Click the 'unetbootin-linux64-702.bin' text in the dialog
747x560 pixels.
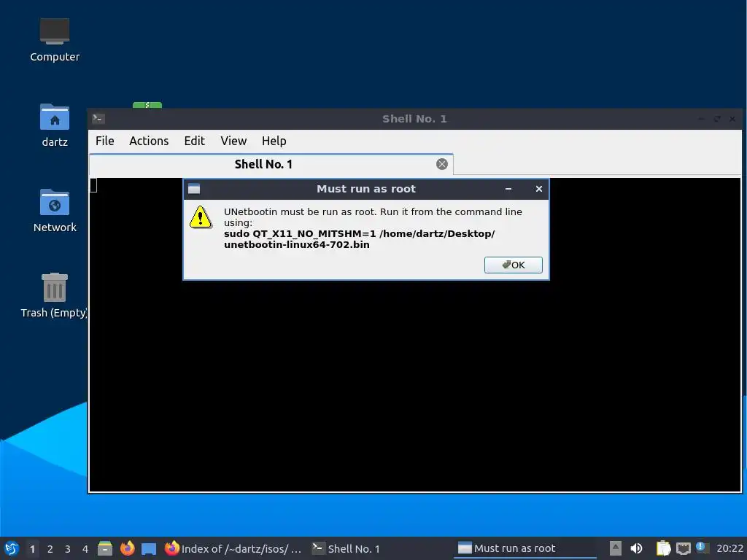297,245
